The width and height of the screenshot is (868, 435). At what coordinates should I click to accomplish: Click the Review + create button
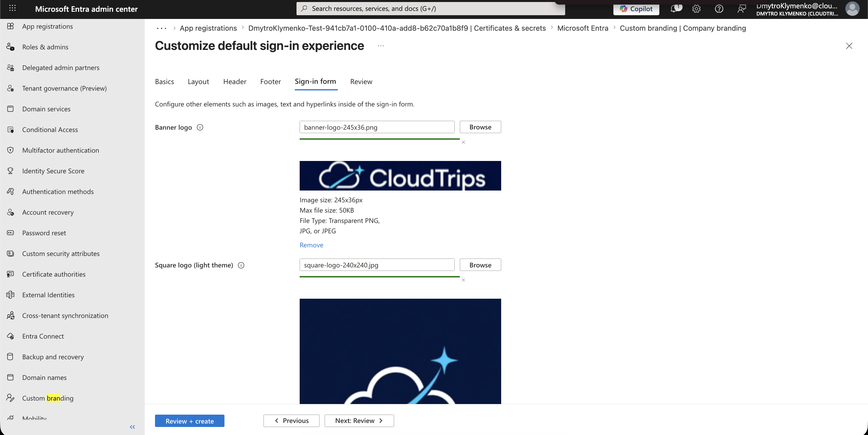pos(190,421)
